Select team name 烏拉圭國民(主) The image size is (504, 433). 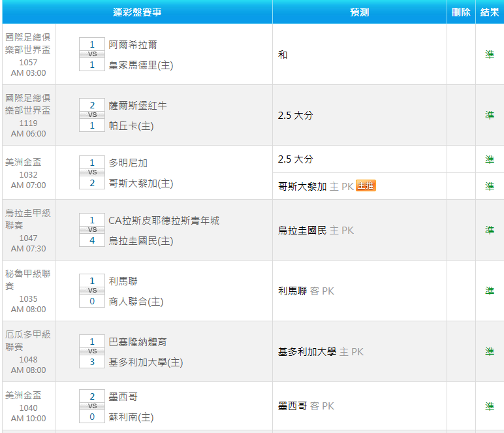(x=141, y=241)
